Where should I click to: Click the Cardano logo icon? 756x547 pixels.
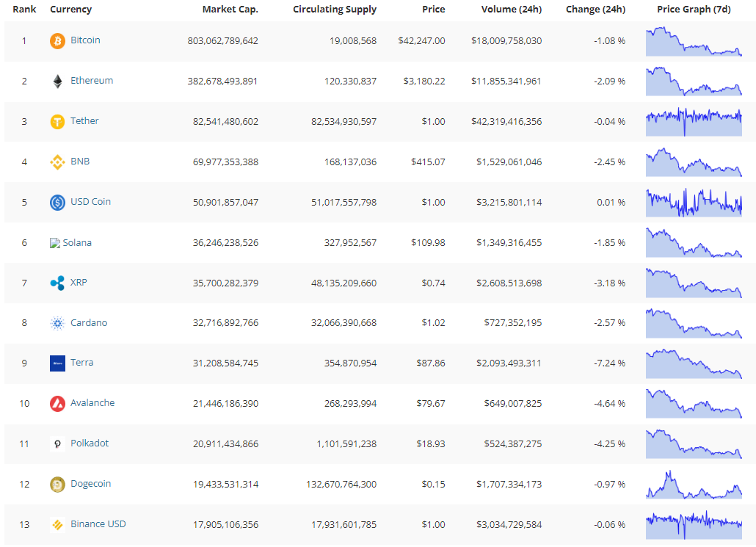pyautogui.click(x=57, y=323)
